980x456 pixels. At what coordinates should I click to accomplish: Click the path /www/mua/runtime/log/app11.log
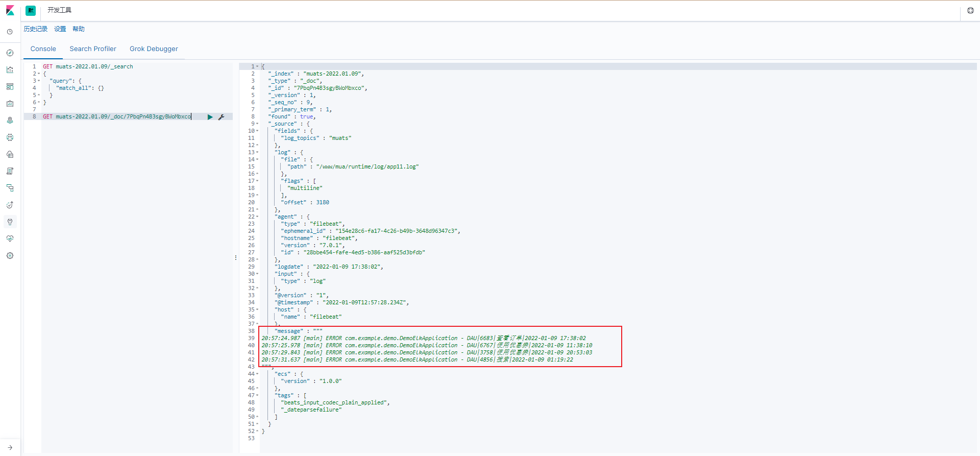pyautogui.click(x=367, y=166)
